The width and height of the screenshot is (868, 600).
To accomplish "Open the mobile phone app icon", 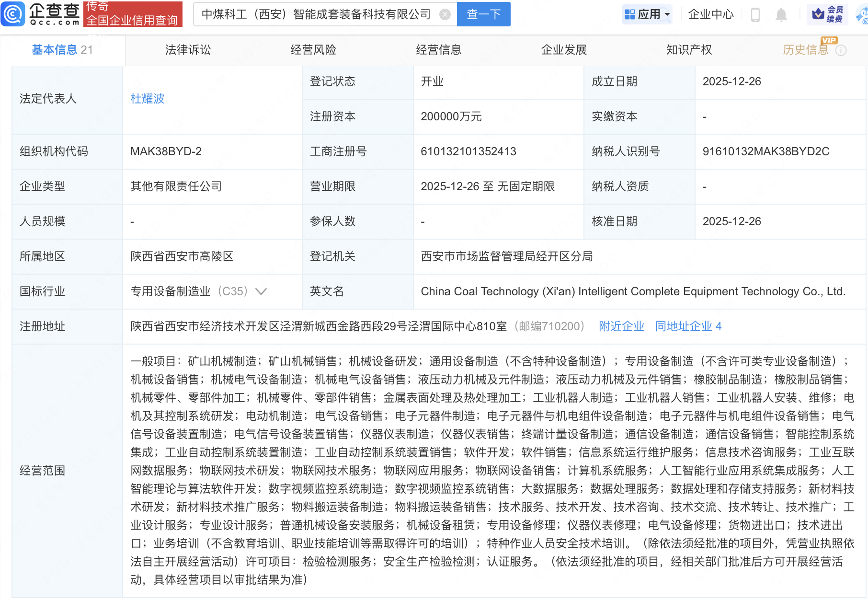I will [x=755, y=15].
